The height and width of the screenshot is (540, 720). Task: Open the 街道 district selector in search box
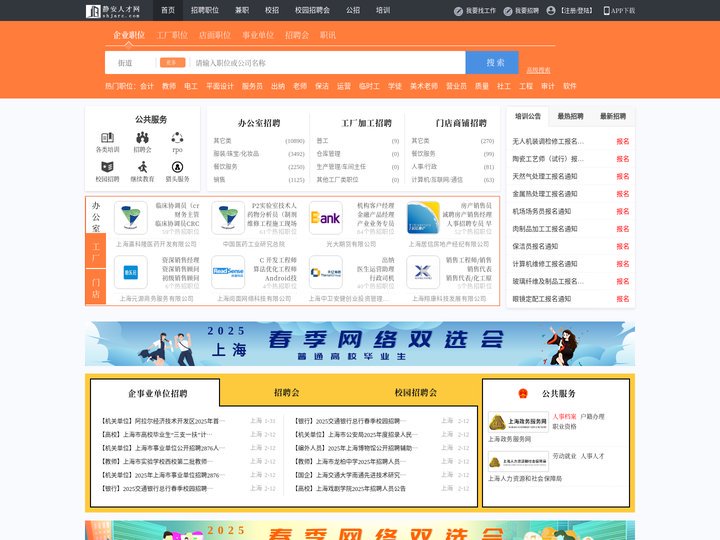click(125, 63)
